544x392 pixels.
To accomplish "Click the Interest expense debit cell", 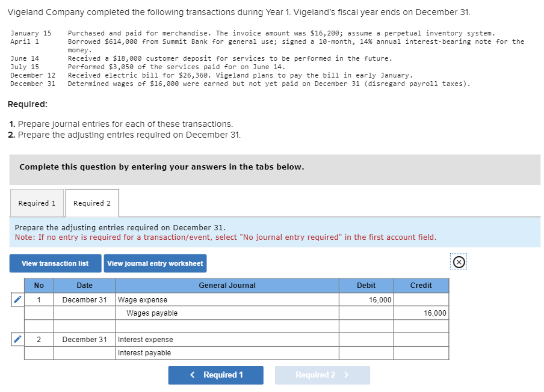I will point(366,340).
